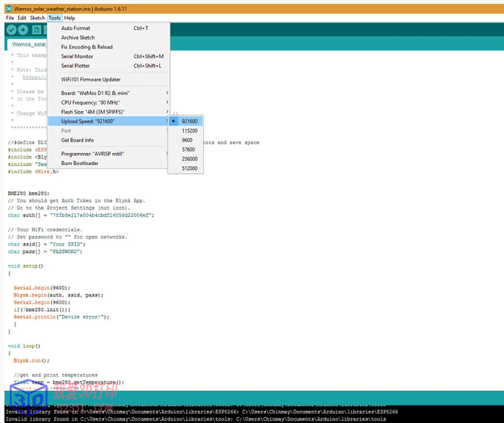Choose Fix Encoding & Reload
Screen dimensions: 504x423
[108, 47]
